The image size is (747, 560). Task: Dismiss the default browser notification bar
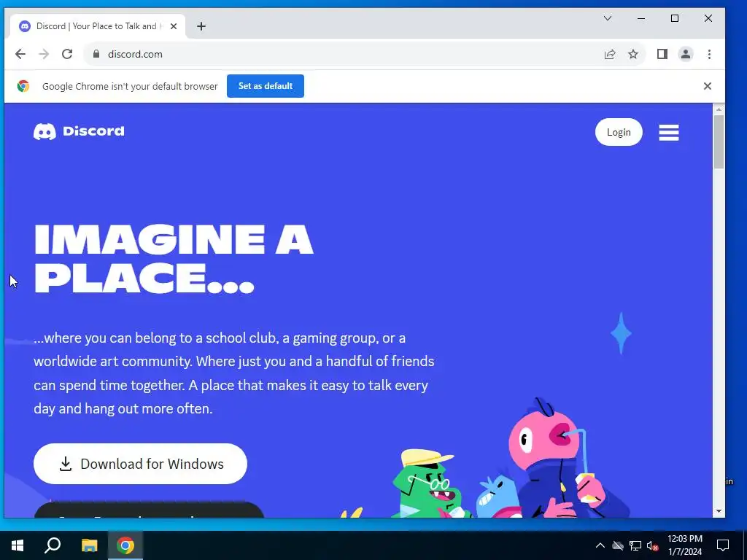pos(707,86)
